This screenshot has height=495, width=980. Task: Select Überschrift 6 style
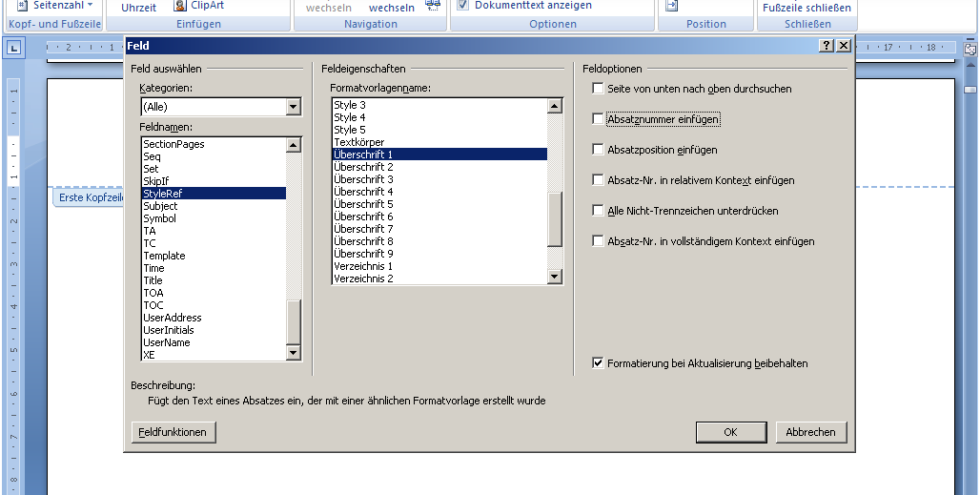click(x=440, y=217)
